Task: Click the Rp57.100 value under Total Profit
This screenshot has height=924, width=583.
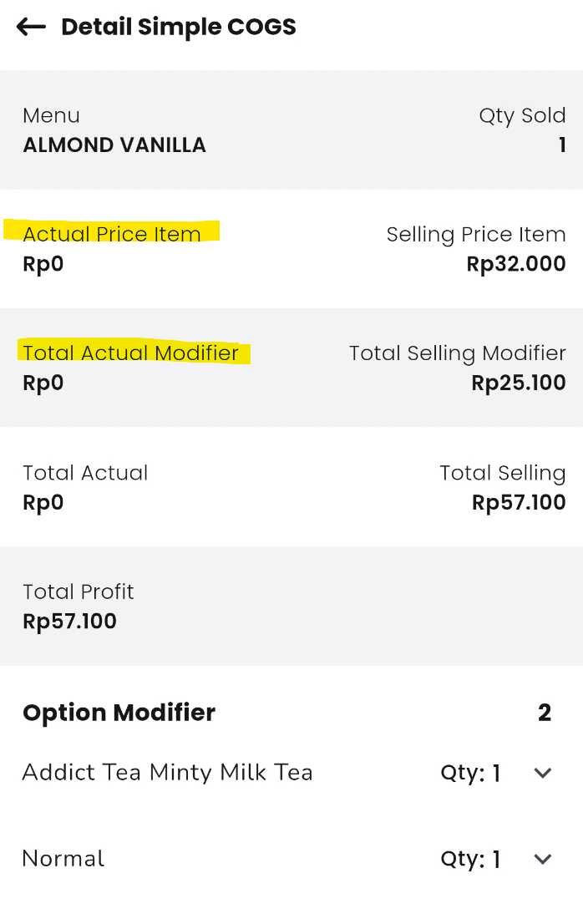Action: tap(70, 622)
